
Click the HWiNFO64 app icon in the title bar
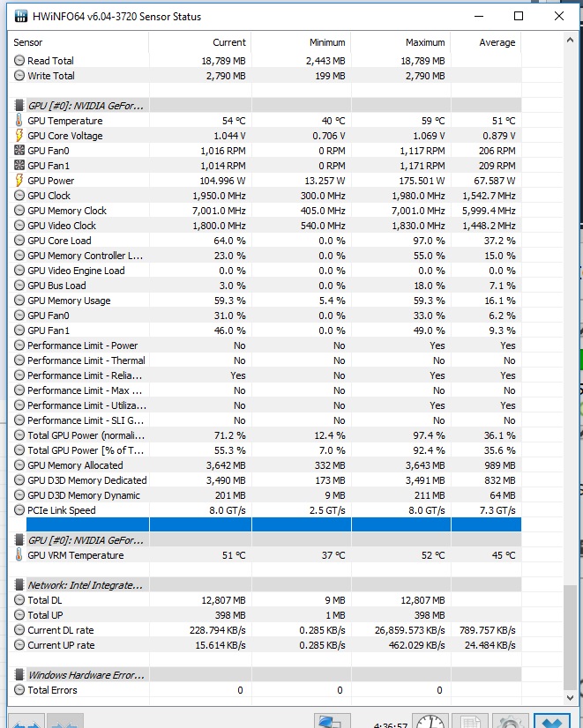tap(21, 17)
